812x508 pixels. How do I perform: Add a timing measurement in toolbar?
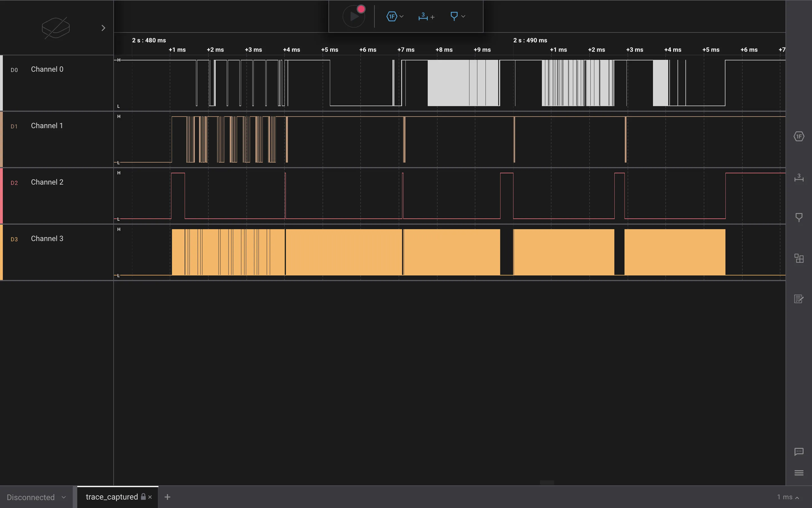427,16
